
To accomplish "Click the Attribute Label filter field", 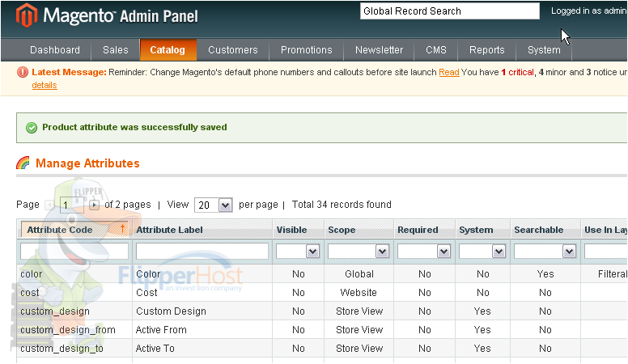I will pyautogui.click(x=202, y=252).
